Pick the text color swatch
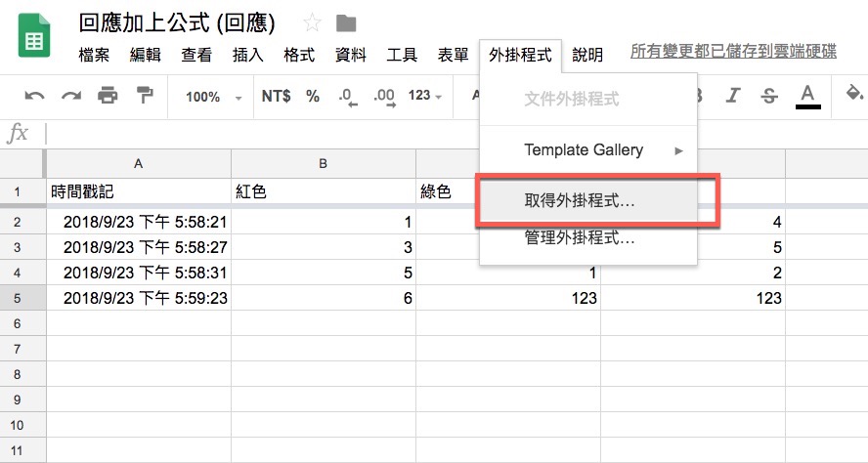868x463 pixels. pos(807,96)
